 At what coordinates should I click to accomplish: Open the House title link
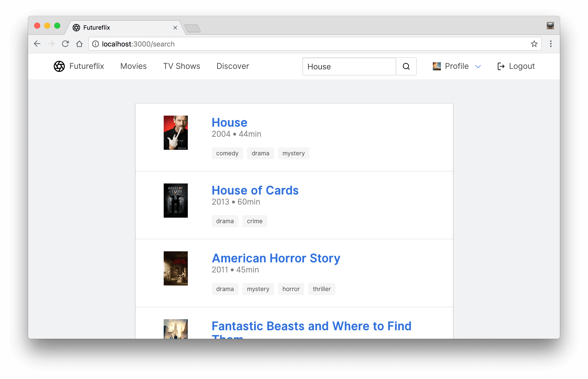point(229,123)
